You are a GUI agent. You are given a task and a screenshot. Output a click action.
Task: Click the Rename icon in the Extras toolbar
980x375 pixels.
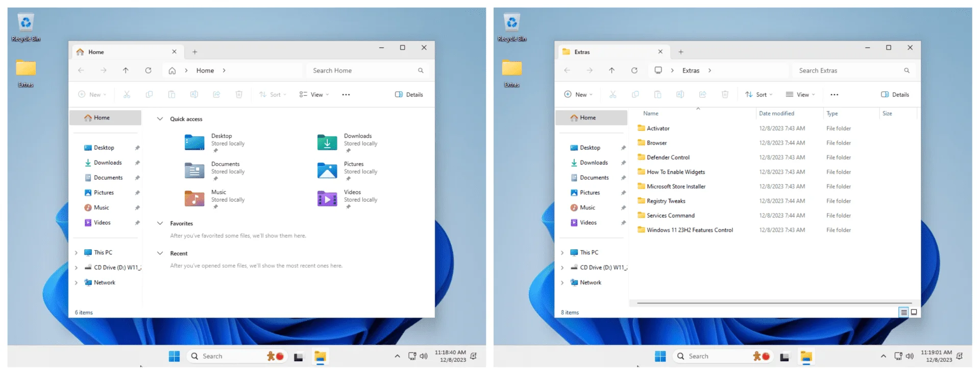tap(680, 95)
